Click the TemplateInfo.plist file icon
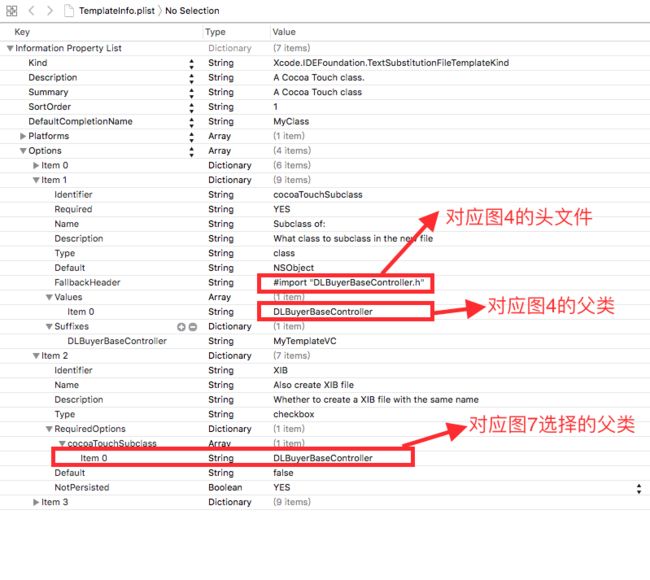650x580 pixels. [69, 11]
